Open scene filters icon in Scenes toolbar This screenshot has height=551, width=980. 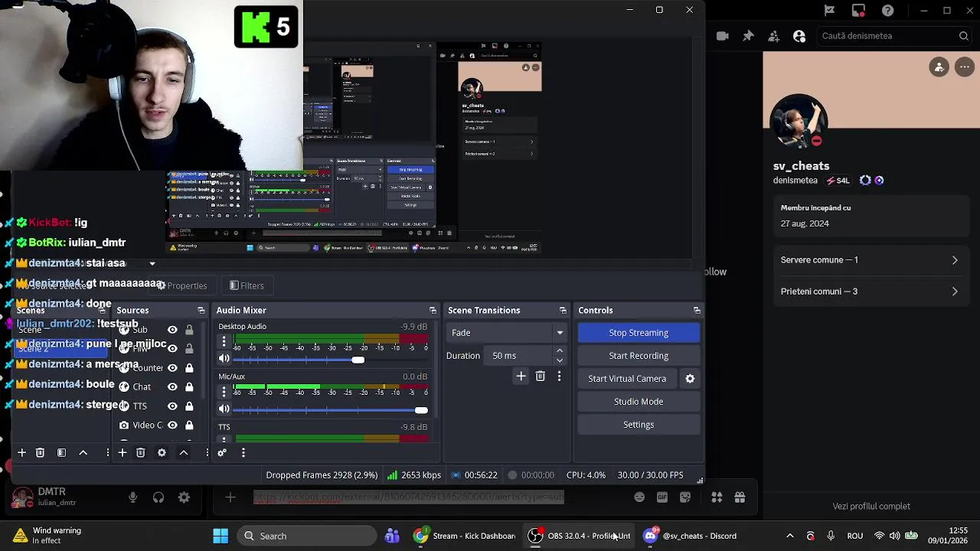coord(61,453)
